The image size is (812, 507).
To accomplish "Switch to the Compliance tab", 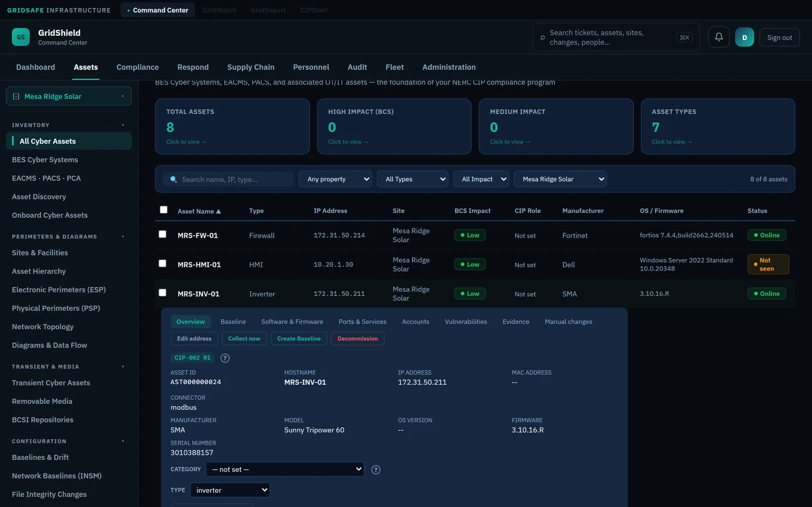I will tap(138, 67).
